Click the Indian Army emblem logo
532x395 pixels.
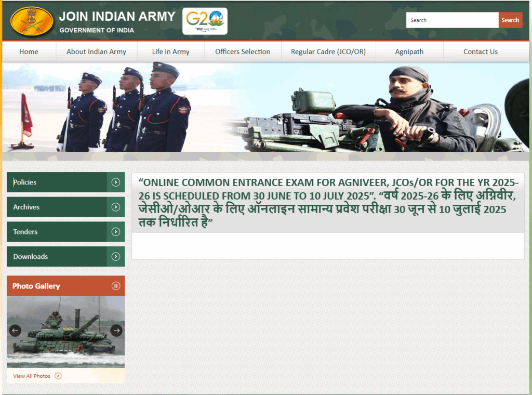[32, 21]
